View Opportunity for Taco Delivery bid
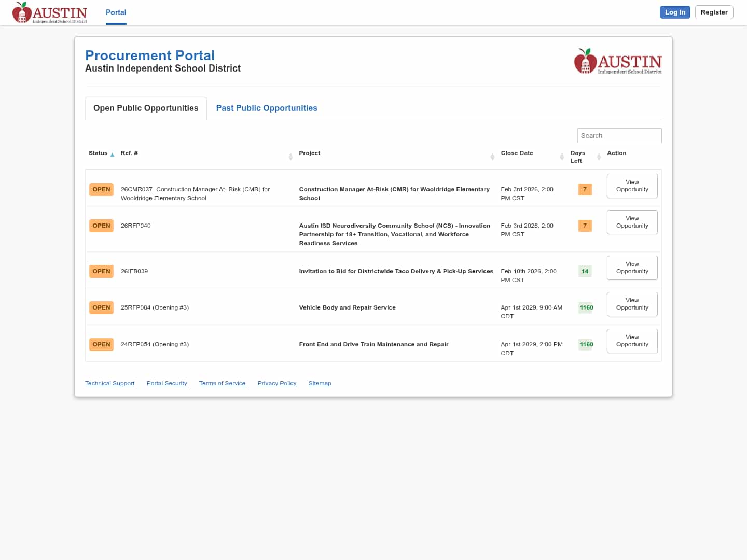The image size is (747, 560). tap(632, 268)
